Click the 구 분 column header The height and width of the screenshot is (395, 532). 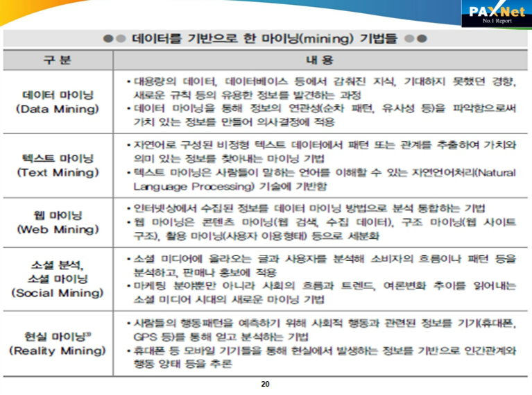pyautogui.click(x=58, y=61)
